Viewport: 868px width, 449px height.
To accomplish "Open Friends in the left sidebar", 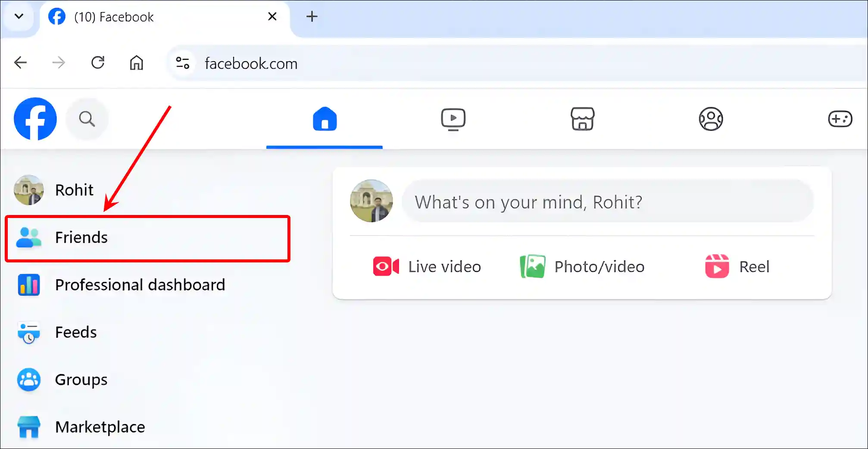I will [147, 237].
